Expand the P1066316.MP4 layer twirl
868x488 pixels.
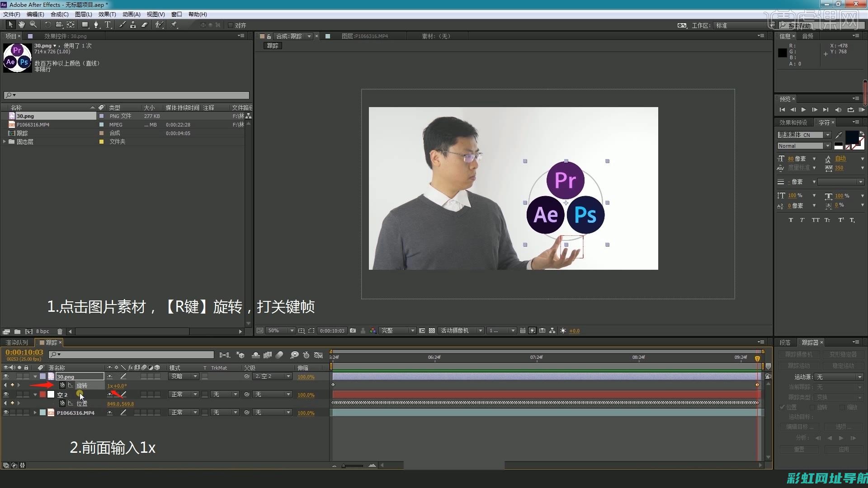coord(35,413)
